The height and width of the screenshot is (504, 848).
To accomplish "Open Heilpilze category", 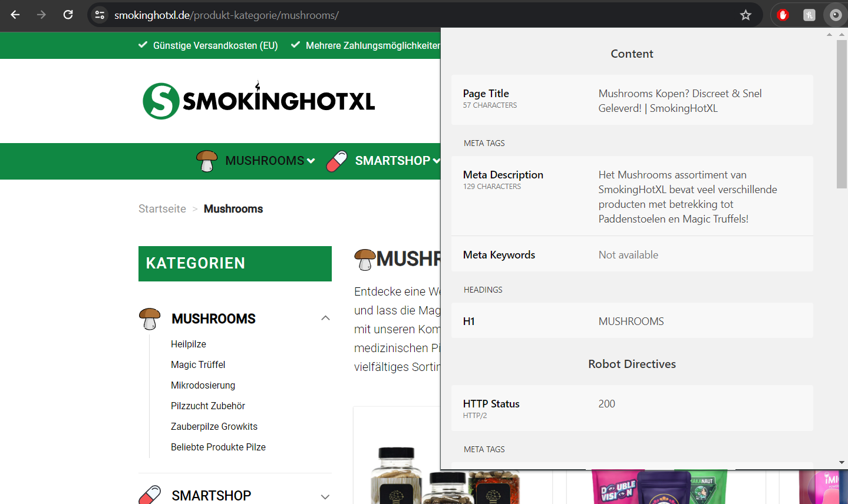I will click(x=189, y=344).
